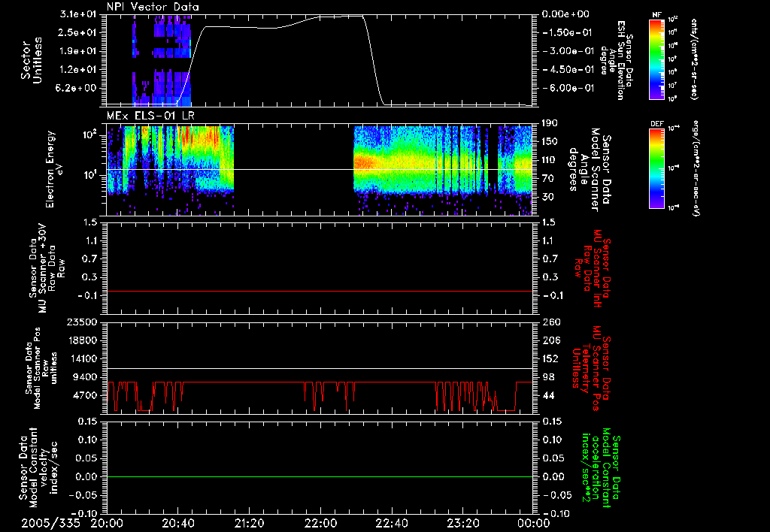This screenshot has height=532, width=770.
Task: Click the '260' telemetry tick value
Action: [551, 322]
